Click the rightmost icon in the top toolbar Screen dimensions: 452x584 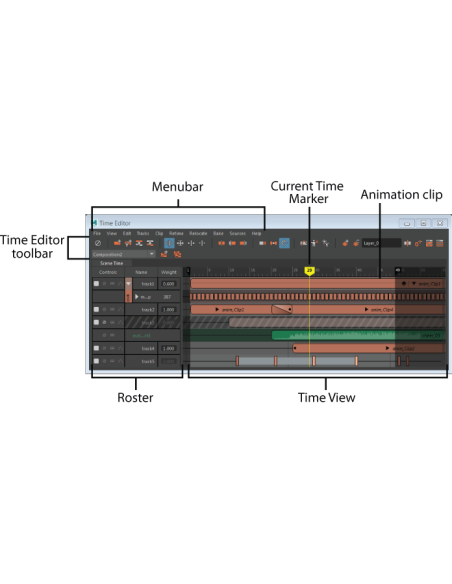pos(440,243)
